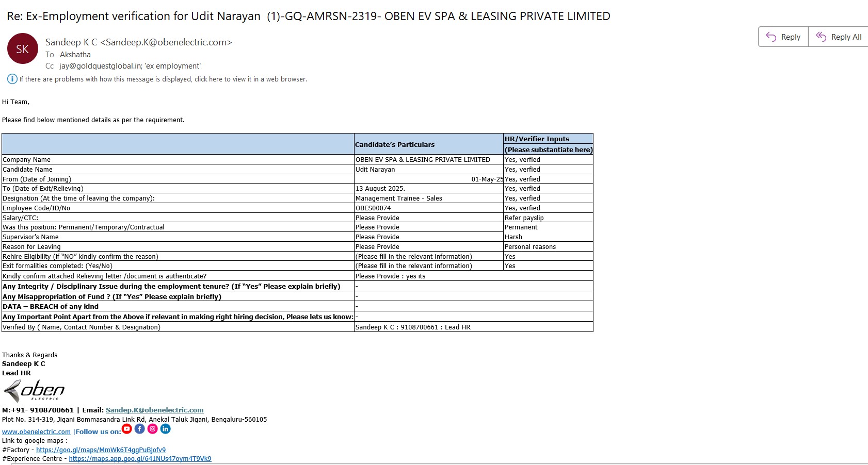Screen dimensions: 868x465
Task: Open the SK sender avatar
Action: tap(23, 48)
